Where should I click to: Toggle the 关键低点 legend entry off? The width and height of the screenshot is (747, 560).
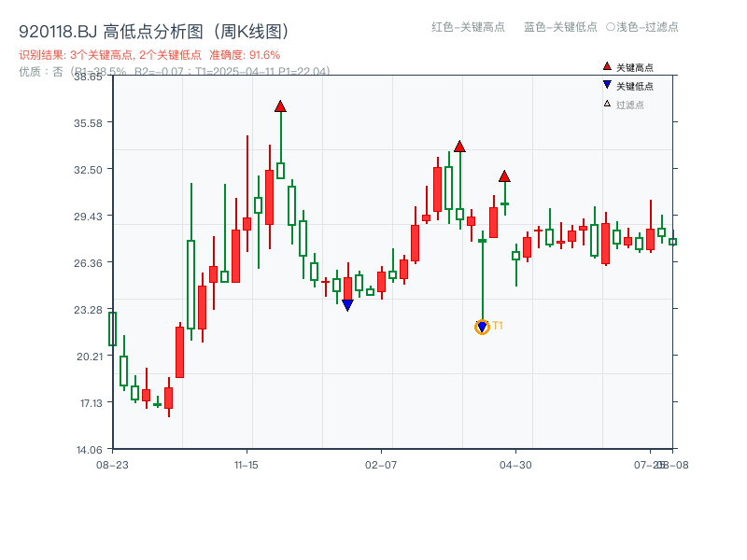[627, 83]
